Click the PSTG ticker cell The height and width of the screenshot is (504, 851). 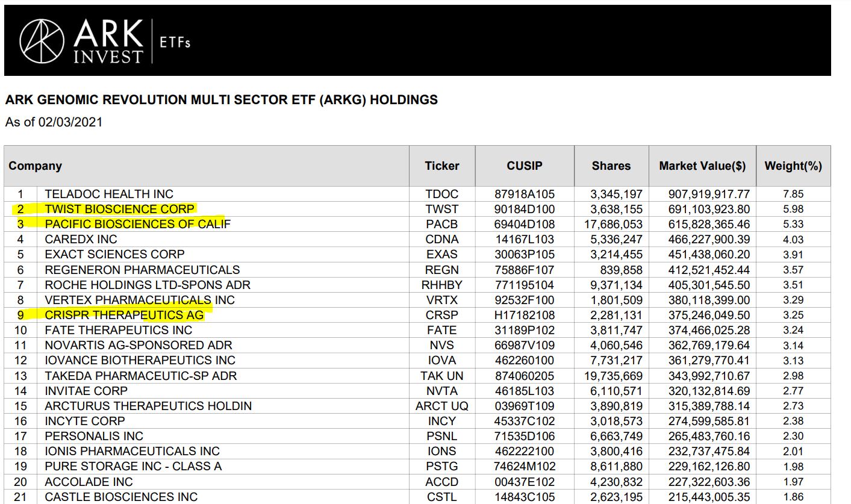(442, 466)
